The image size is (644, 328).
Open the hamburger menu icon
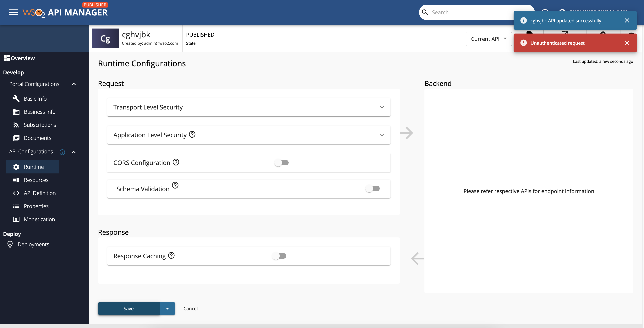[x=14, y=12]
